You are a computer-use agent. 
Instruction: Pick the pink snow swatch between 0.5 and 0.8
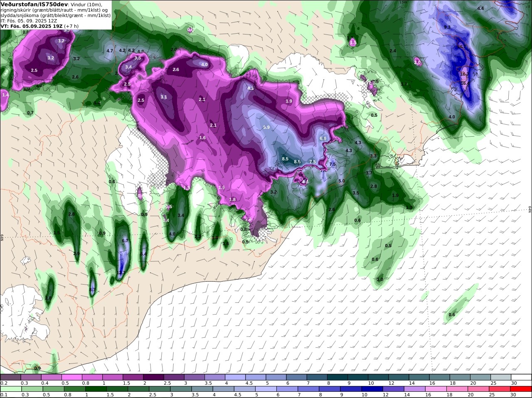72,377
